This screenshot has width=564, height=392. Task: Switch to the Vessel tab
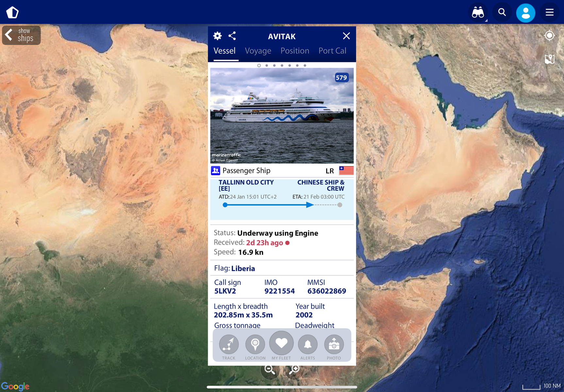click(x=224, y=51)
